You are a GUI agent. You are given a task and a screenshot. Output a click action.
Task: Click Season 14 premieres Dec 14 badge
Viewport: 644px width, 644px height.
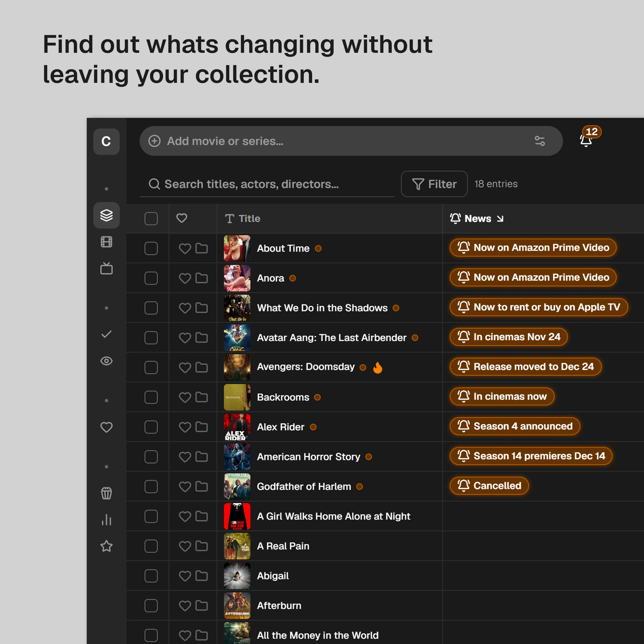click(x=531, y=456)
